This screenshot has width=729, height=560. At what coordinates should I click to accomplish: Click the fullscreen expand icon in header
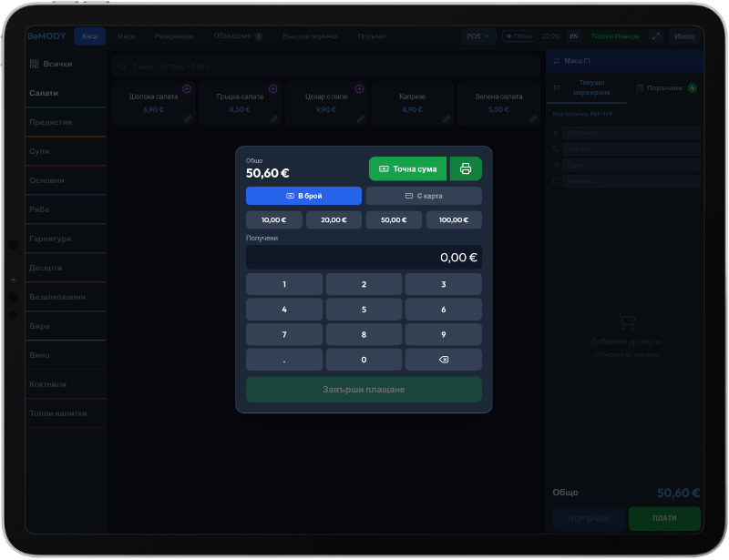tap(656, 36)
